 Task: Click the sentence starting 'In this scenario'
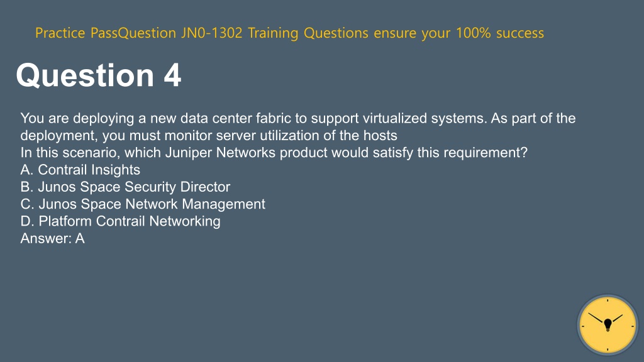click(274, 153)
